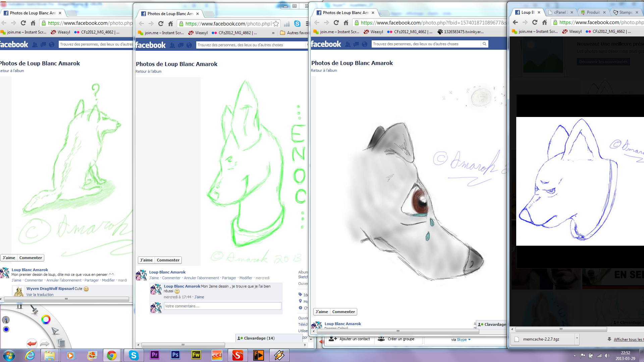Image resolution: width=644 pixels, height=362 pixels.
Task: Expand the memcache-2.2.7.tgz download options arrow
Action: [x=577, y=339]
